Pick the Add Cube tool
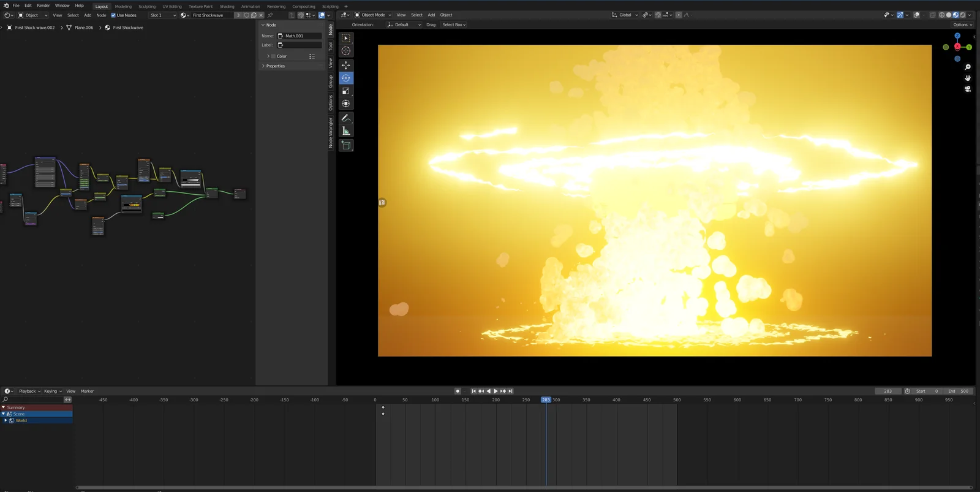The width and height of the screenshot is (980, 492). (x=346, y=145)
